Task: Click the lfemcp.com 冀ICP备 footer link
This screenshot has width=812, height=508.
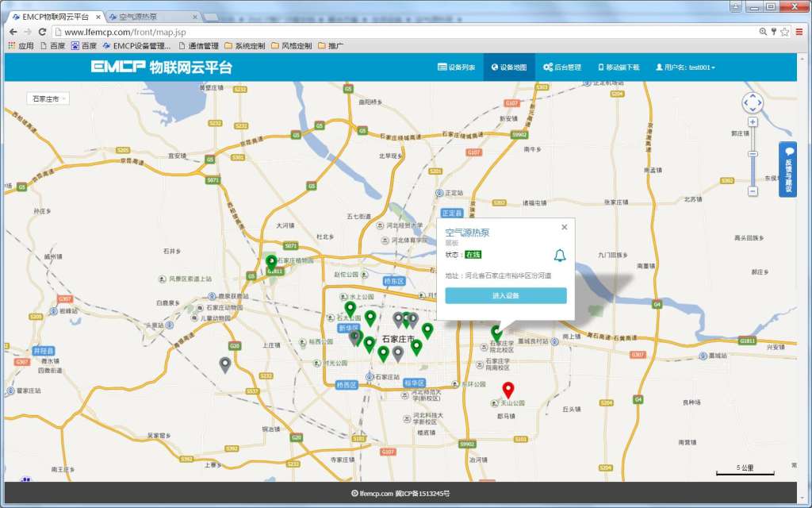Action: (400, 494)
